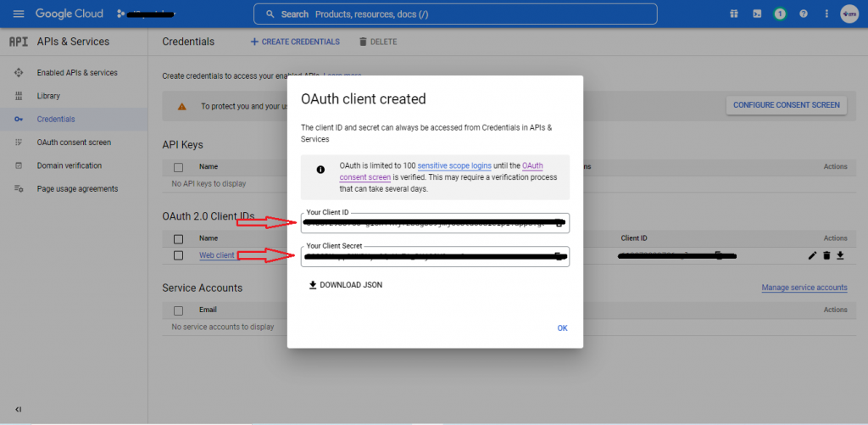Click the Service Accounts Email column header
Viewport: 868px width, 425px height.
[x=208, y=310]
